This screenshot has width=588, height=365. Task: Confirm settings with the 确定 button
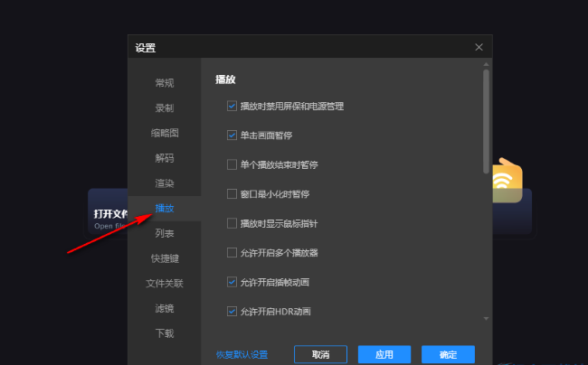pyautogui.click(x=447, y=354)
